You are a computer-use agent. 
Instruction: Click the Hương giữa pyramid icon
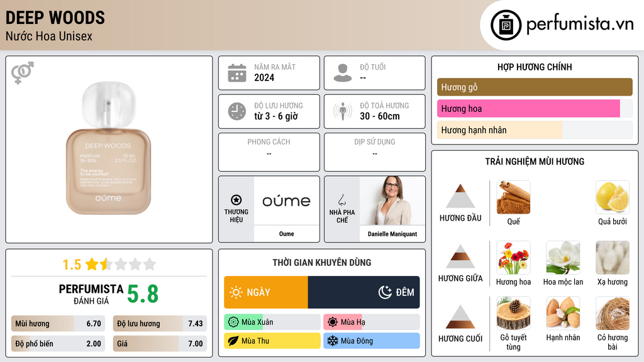[x=460, y=256]
